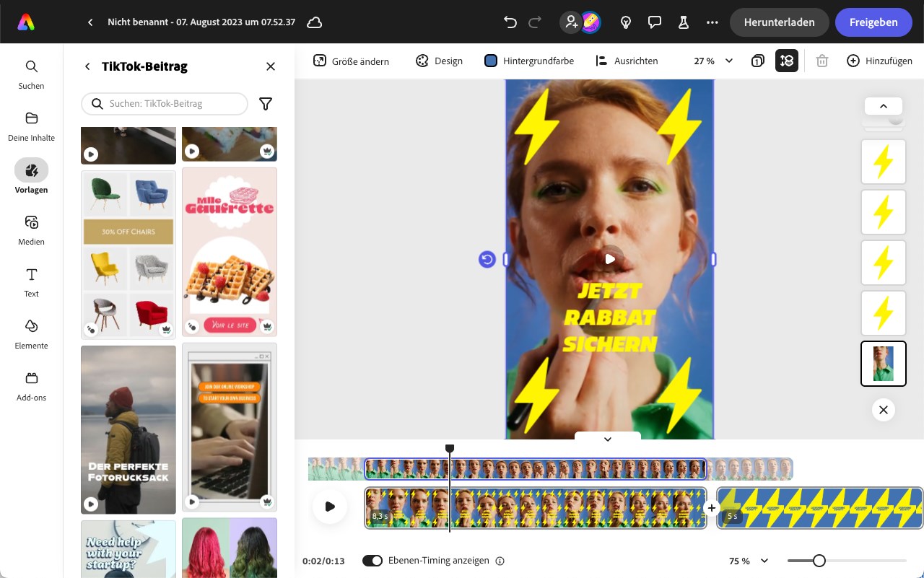Viewport: 924px width, 578px height.
Task: Go back using arrow beside project title
Action: pos(90,22)
